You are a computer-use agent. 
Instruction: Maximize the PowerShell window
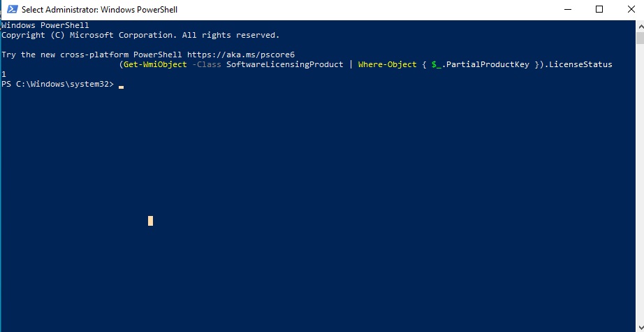(x=599, y=10)
